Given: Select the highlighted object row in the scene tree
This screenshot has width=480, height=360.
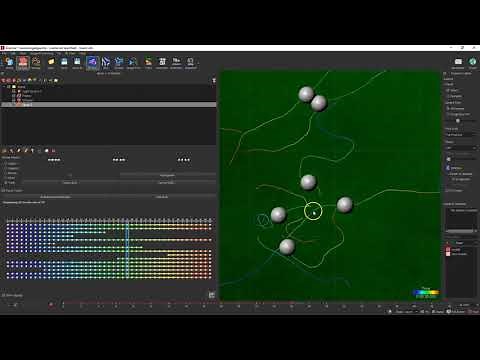Looking at the screenshot, I should (108, 104).
